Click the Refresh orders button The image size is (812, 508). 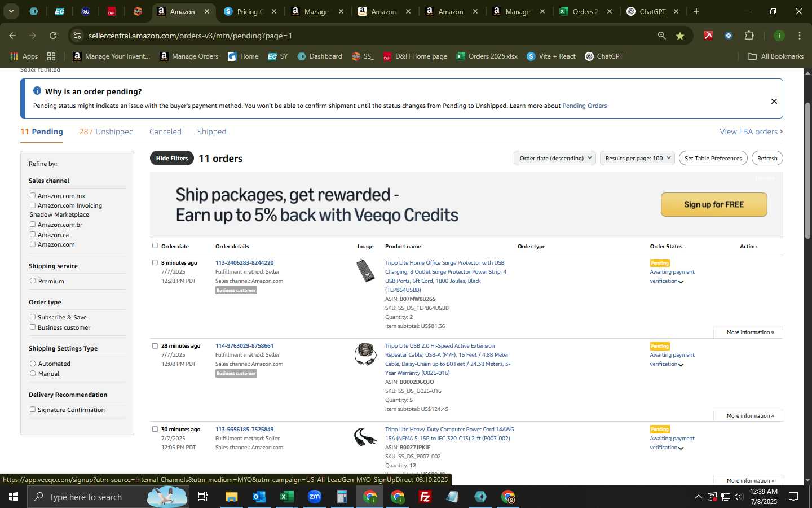767,159
